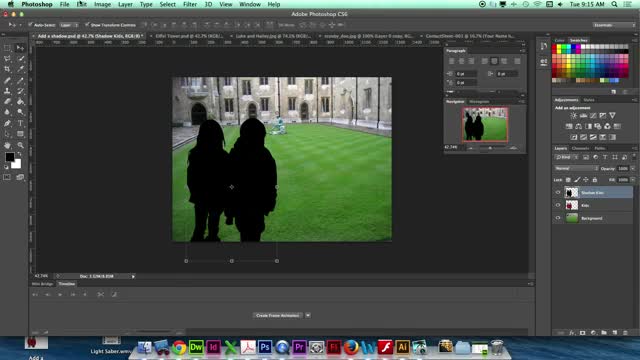This screenshot has height=360, width=640.
Task: Switch to the Mini Bridge tab
Action: (x=42, y=284)
